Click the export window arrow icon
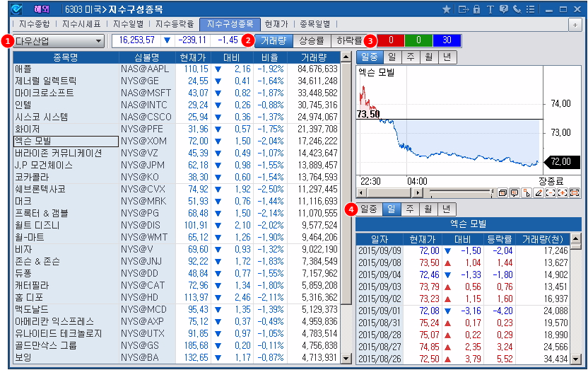Image resolution: width=588 pixels, height=370 pixels. click(464, 9)
